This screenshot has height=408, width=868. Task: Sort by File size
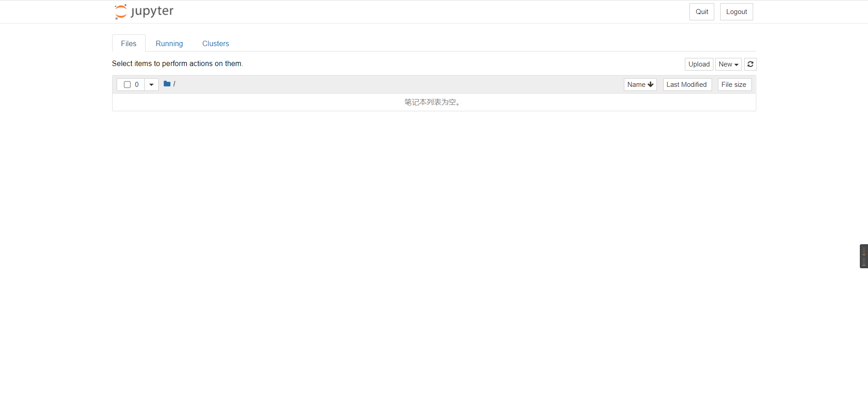[735, 85]
